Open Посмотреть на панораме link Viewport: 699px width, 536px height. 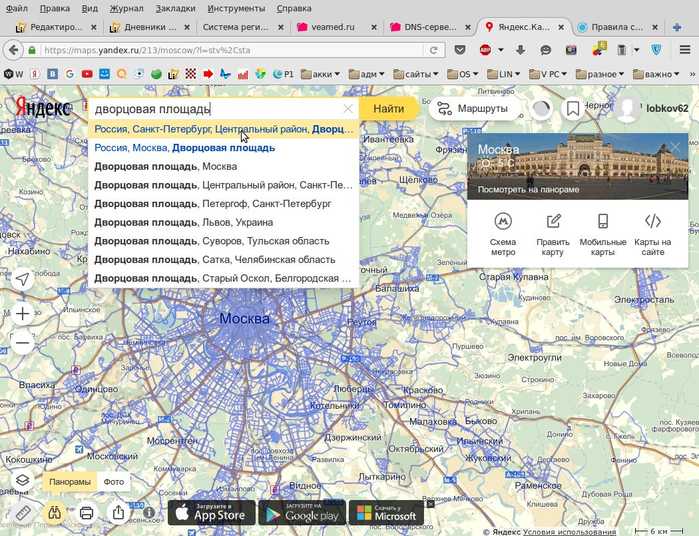click(528, 190)
